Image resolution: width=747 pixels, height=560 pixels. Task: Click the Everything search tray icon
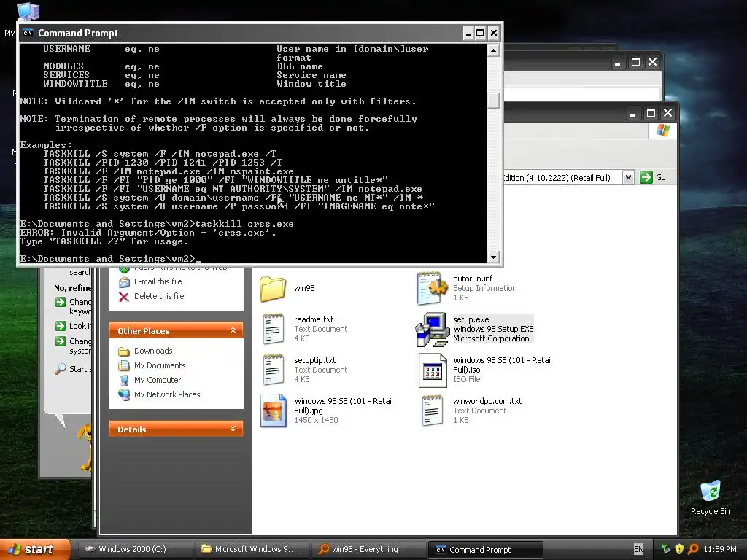click(693, 549)
